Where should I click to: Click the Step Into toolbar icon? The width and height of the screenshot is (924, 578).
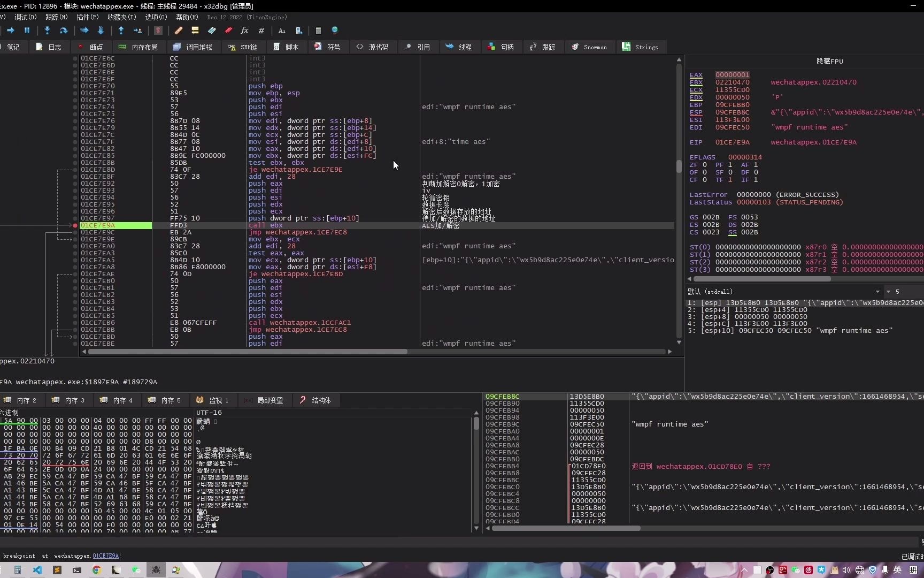point(47,31)
